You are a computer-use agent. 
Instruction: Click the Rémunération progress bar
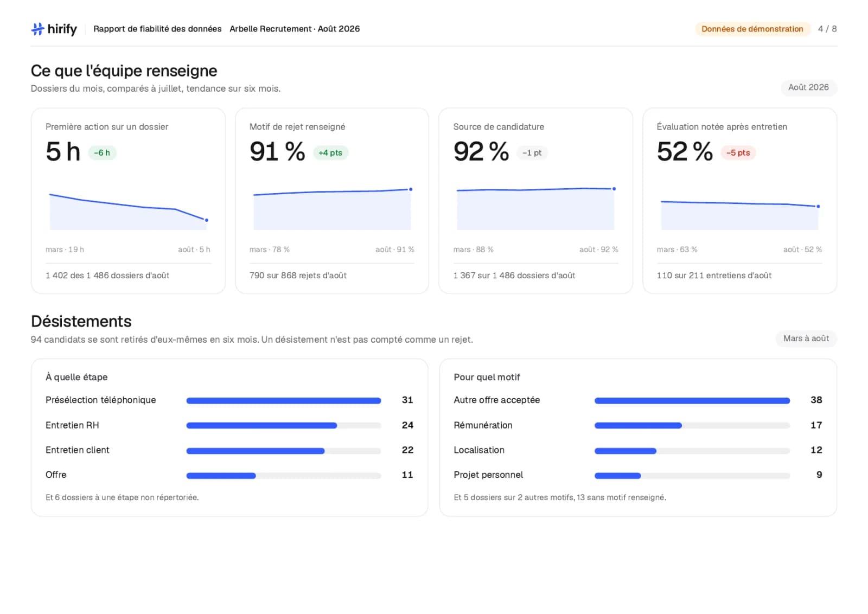click(x=692, y=426)
